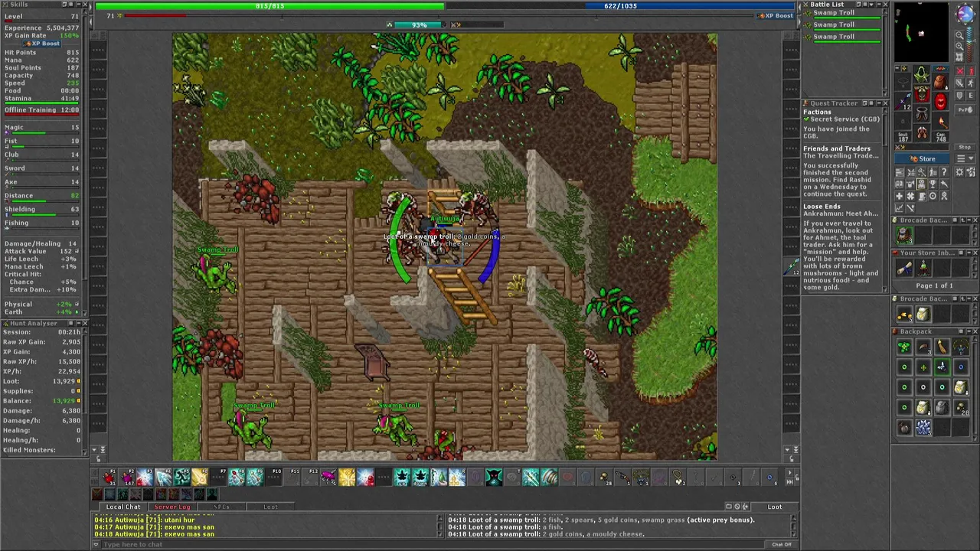Zoom in the minimap
Image resolution: width=980 pixels, height=551 pixels.
coord(959,45)
